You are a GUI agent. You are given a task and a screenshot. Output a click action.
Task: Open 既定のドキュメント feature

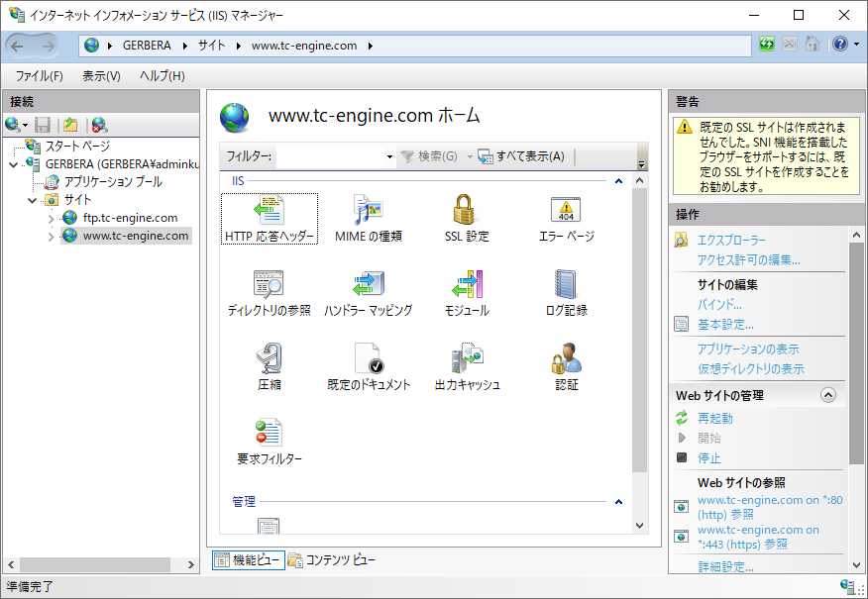[x=369, y=366]
